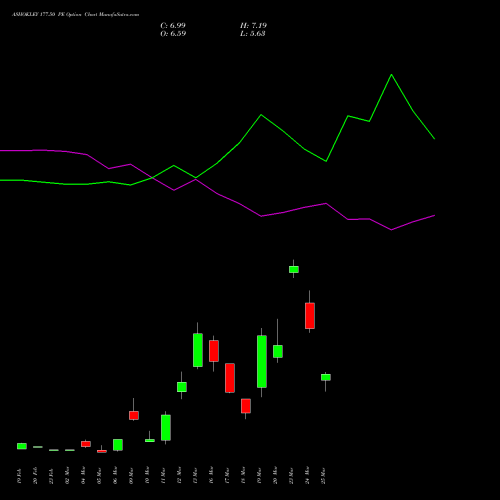The height and width of the screenshot is (500, 500).
Task: Click the 24 Mar date label
Action: (307, 476)
